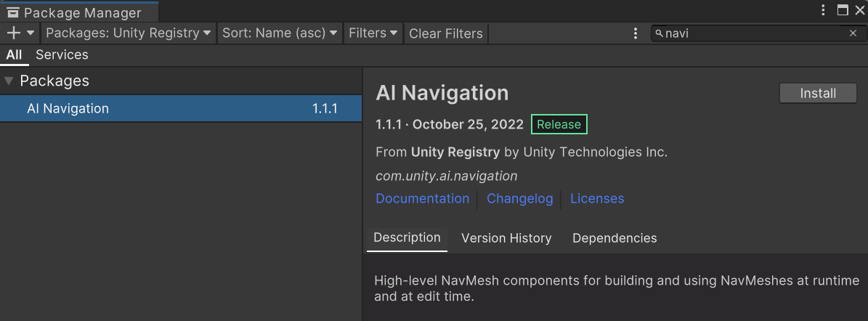This screenshot has width=868, height=321.
Task: Open the Sort: Name (asc) dropdown
Action: pos(280,33)
